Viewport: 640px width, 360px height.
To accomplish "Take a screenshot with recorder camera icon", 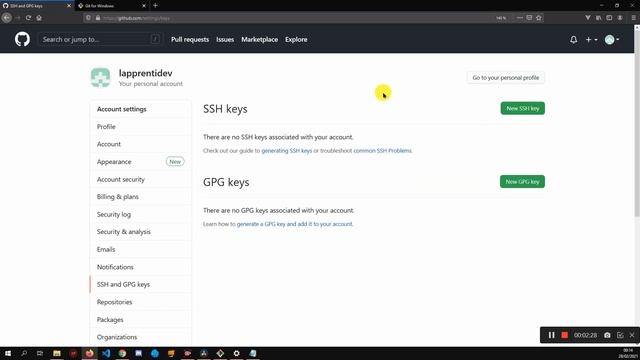I will [x=607, y=335].
